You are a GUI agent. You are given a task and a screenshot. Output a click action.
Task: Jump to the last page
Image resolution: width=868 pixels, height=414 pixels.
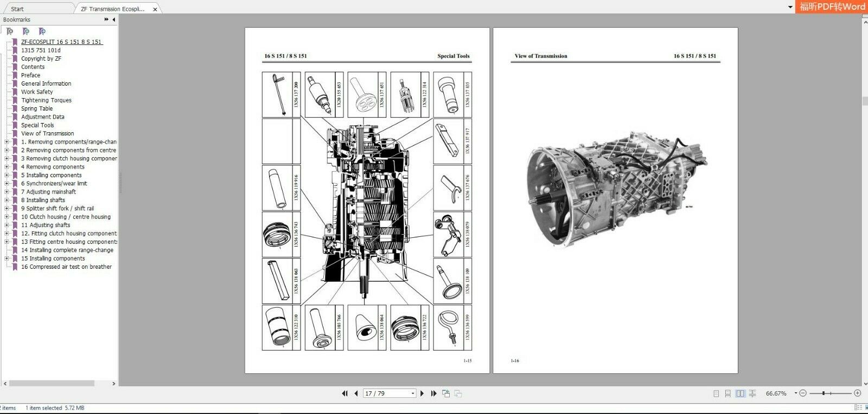(433, 393)
